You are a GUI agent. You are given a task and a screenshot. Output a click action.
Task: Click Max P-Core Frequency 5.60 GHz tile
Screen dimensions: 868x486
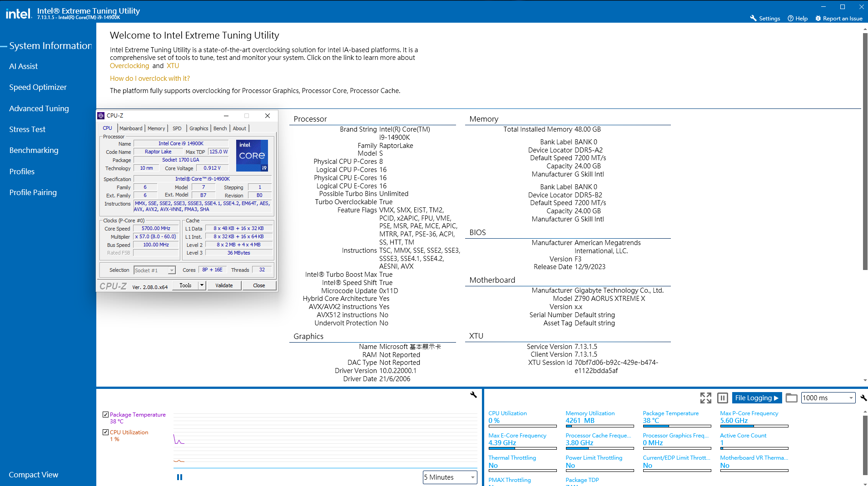[754, 419]
